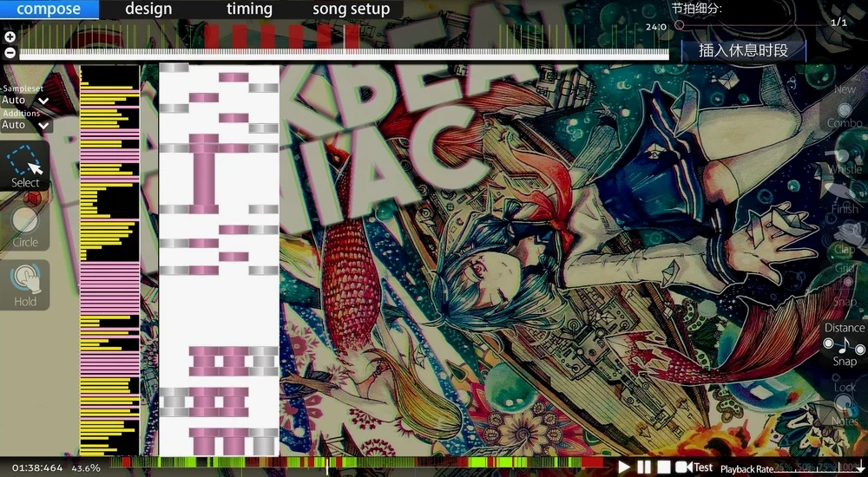Image resolution: width=868 pixels, height=477 pixels.
Task: Play the song
Action: pyautogui.click(x=624, y=467)
